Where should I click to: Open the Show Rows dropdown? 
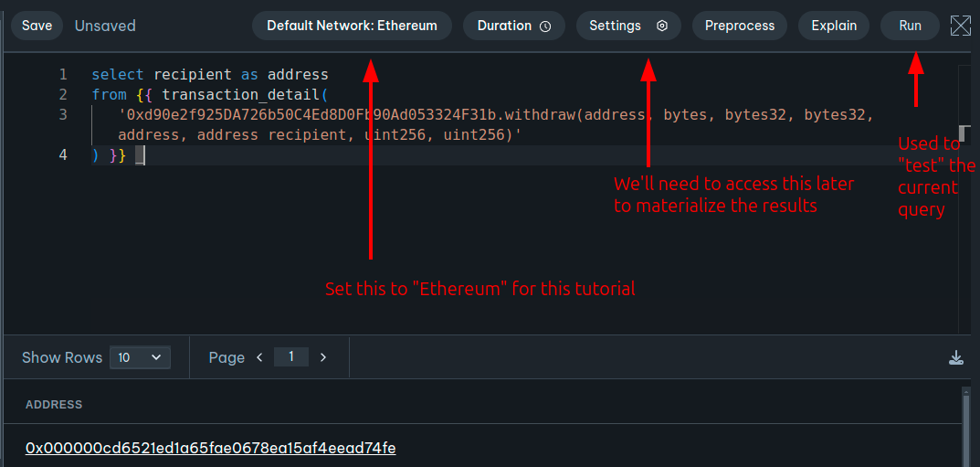(140, 357)
